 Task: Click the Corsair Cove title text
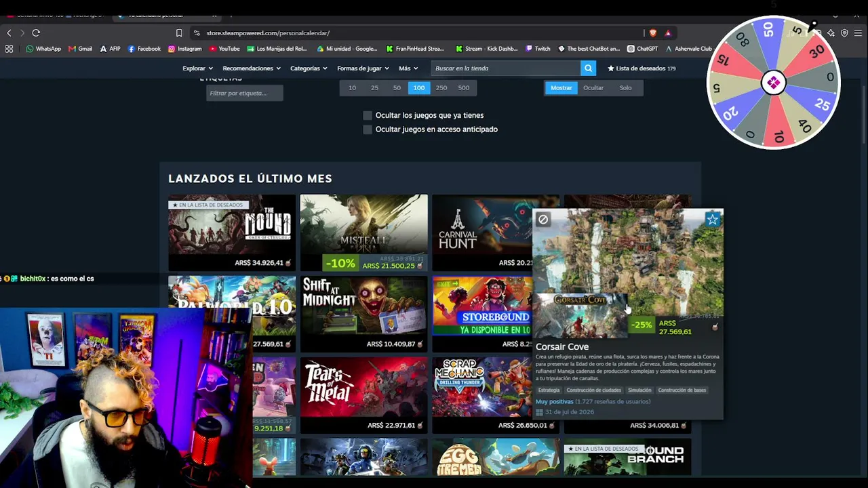[562, 347]
